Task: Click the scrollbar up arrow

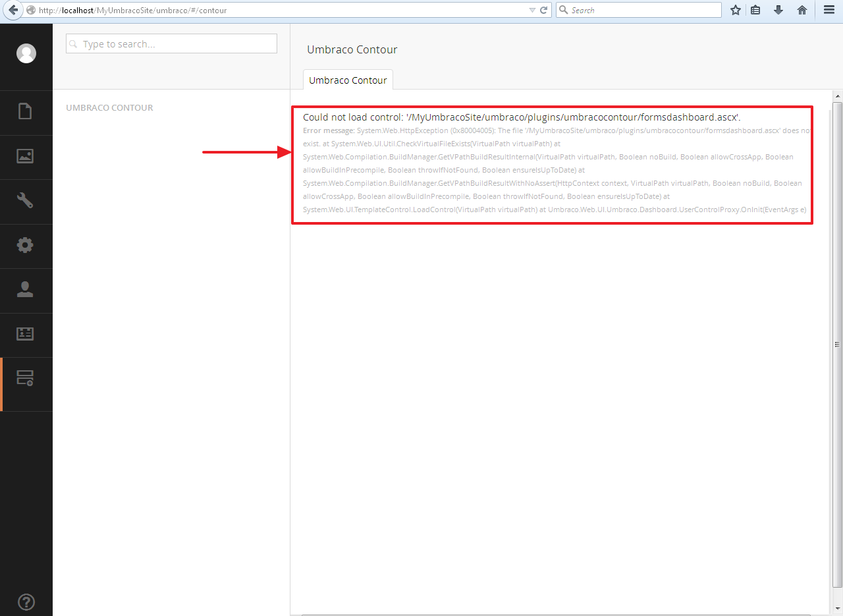Action: coord(837,96)
